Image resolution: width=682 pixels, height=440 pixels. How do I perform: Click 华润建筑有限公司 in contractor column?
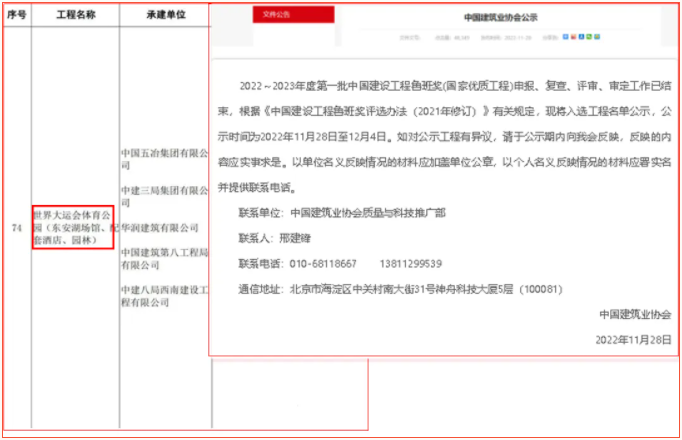click(160, 227)
